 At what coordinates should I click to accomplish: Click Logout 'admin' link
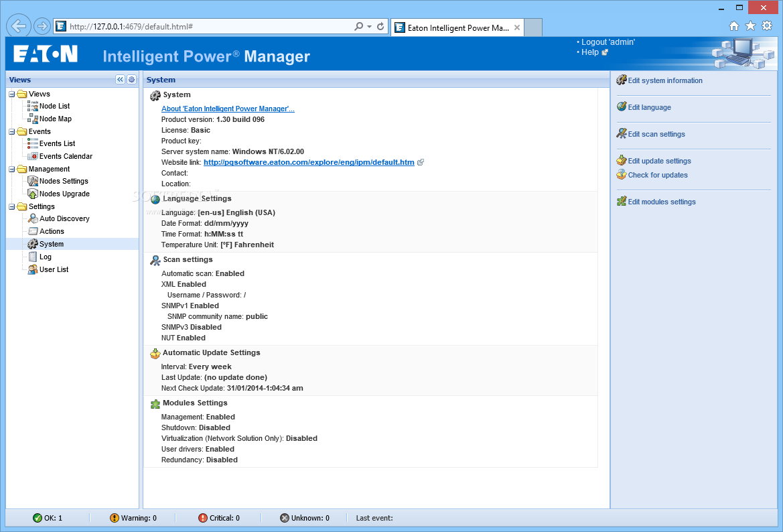[608, 42]
